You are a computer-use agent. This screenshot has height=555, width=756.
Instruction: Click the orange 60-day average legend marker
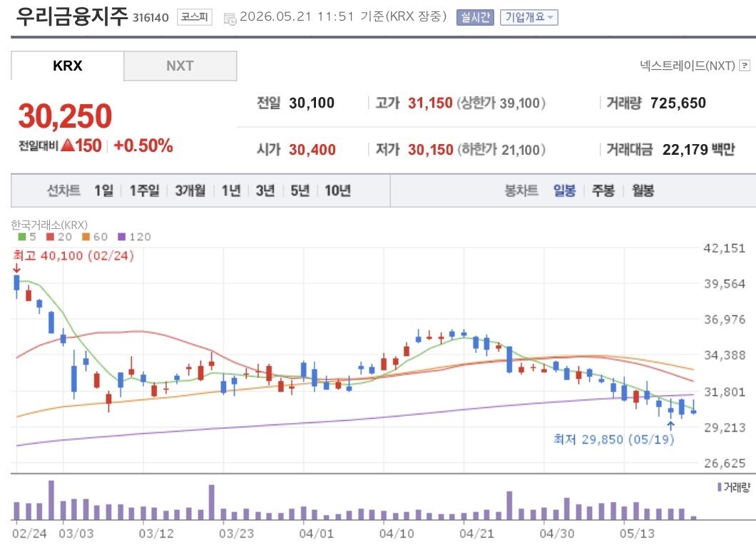pyautogui.click(x=86, y=237)
